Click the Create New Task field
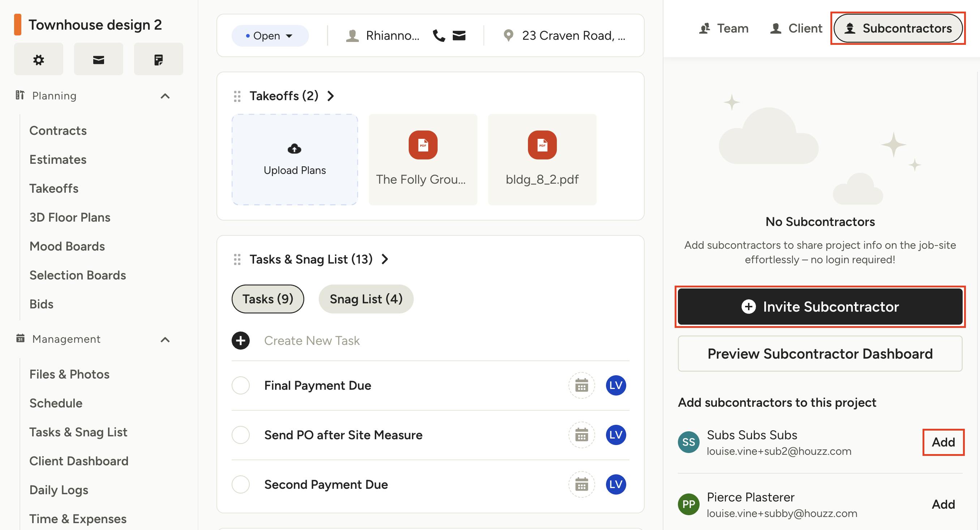This screenshot has width=980, height=530. pyautogui.click(x=312, y=341)
